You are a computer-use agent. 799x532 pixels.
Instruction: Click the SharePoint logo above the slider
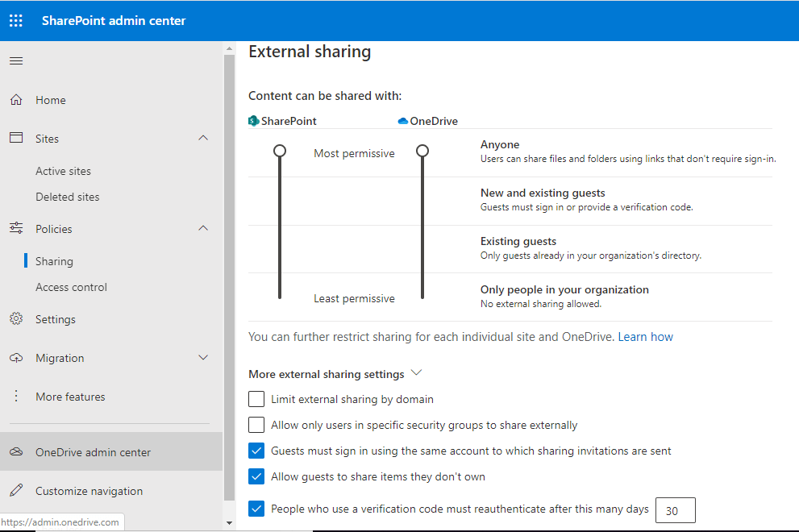tap(254, 121)
